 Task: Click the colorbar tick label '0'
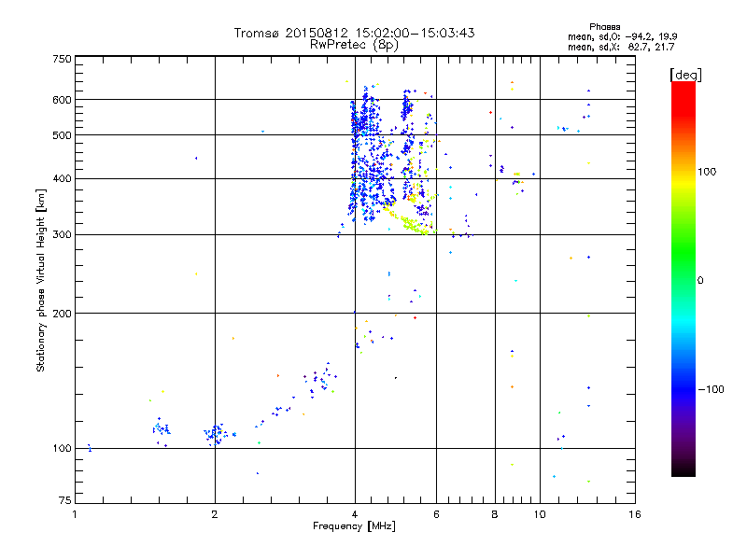pos(700,281)
